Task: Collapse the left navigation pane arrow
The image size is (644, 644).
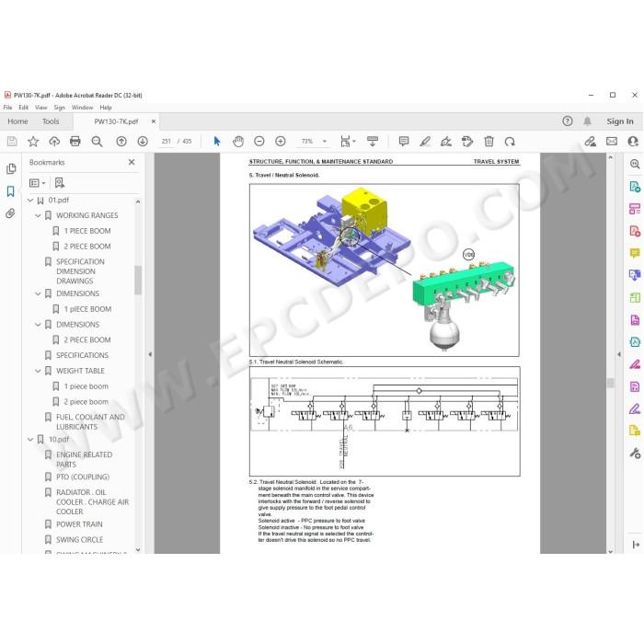Action: click(x=150, y=354)
